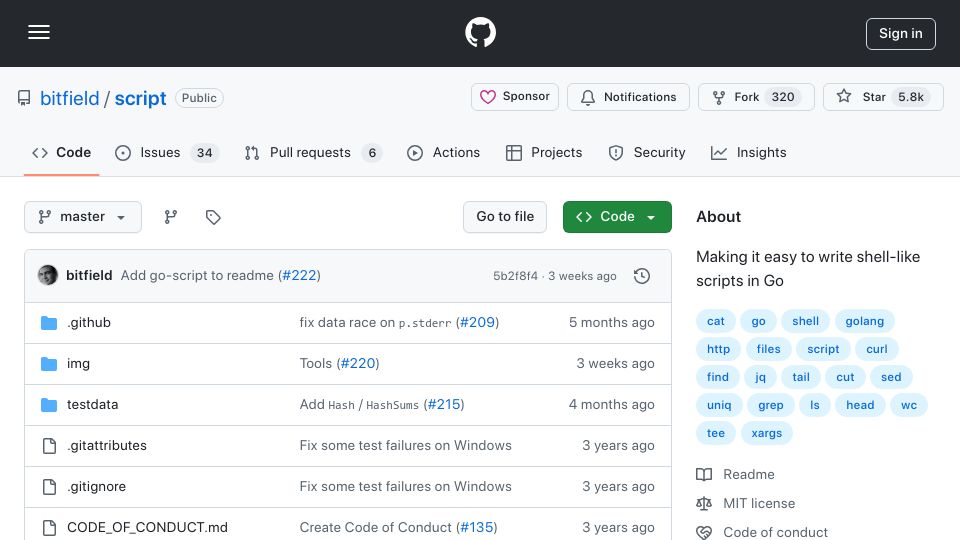Open the .gitattributes file

pyautogui.click(x=107, y=446)
